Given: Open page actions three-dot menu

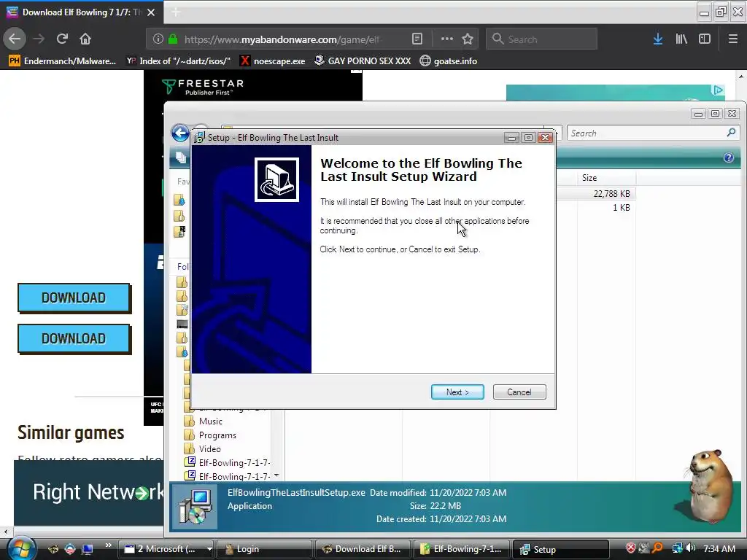Looking at the screenshot, I should (x=447, y=39).
